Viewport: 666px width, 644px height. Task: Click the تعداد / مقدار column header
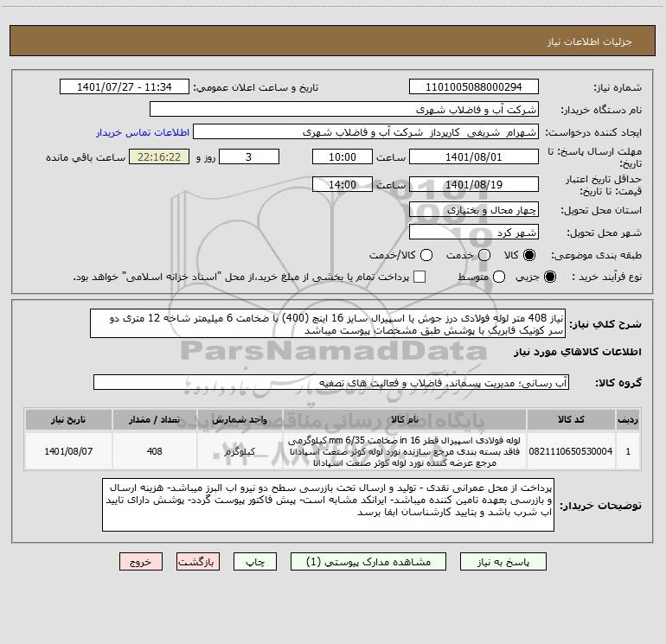(155, 419)
